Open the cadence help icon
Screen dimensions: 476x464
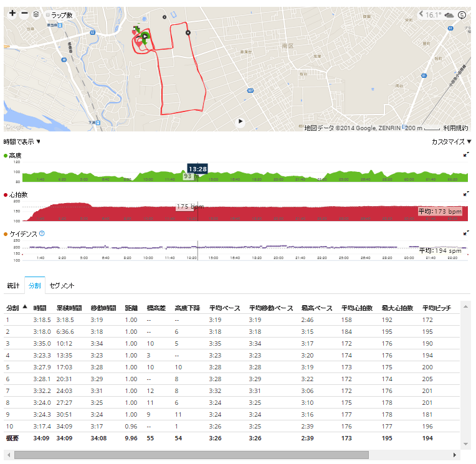pos(42,234)
